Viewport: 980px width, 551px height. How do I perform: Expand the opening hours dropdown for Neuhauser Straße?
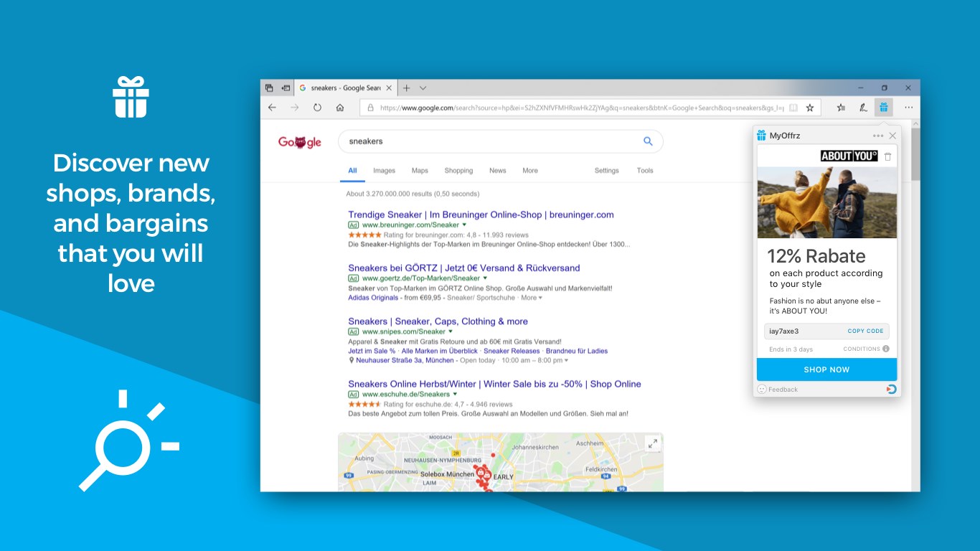(x=566, y=360)
